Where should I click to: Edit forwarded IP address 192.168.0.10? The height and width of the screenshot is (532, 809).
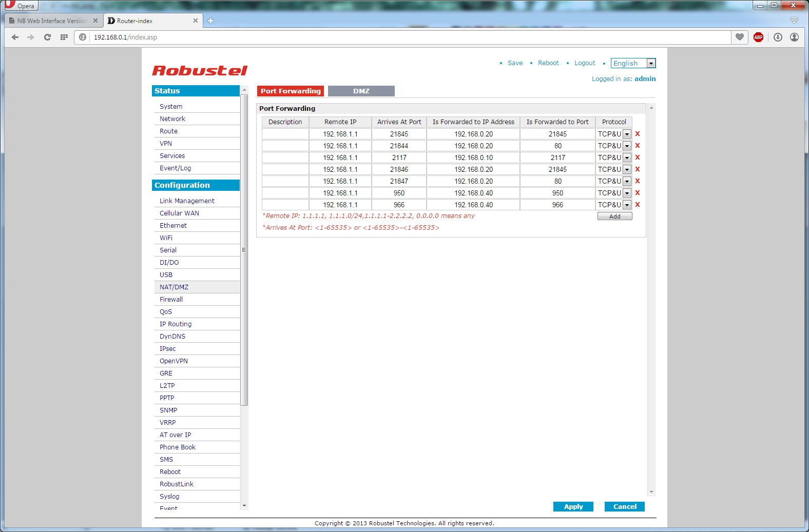(473, 157)
